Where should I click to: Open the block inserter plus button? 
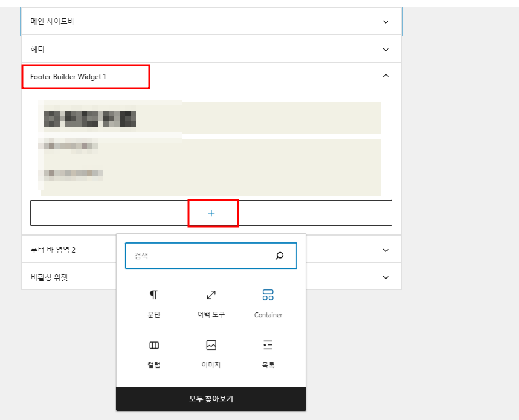(211, 213)
